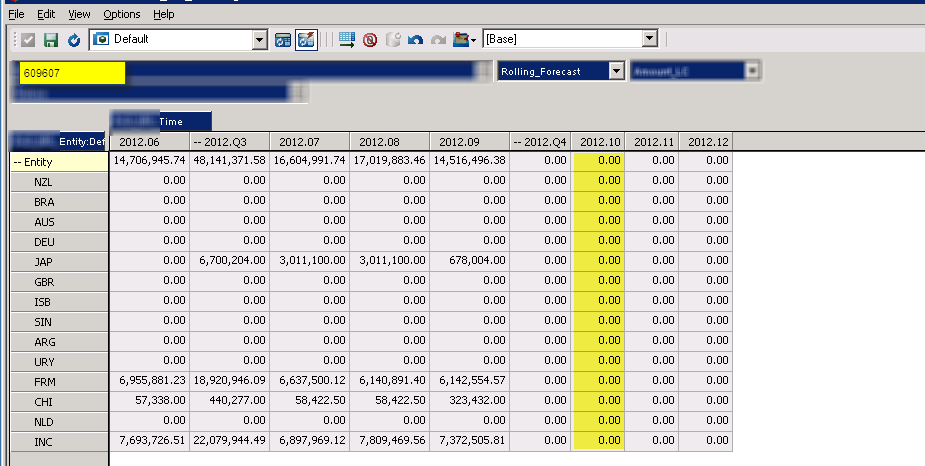
Task: Select the INC row header
Action: 59,442
